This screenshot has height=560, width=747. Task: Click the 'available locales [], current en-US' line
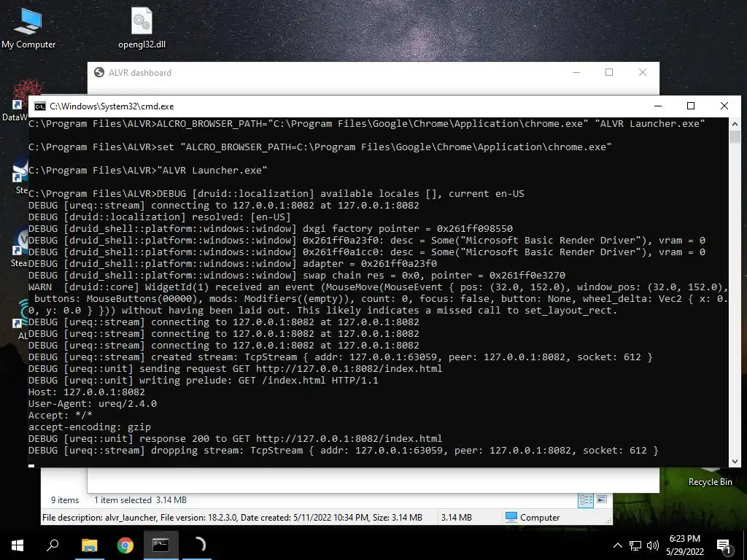[276, 194]
